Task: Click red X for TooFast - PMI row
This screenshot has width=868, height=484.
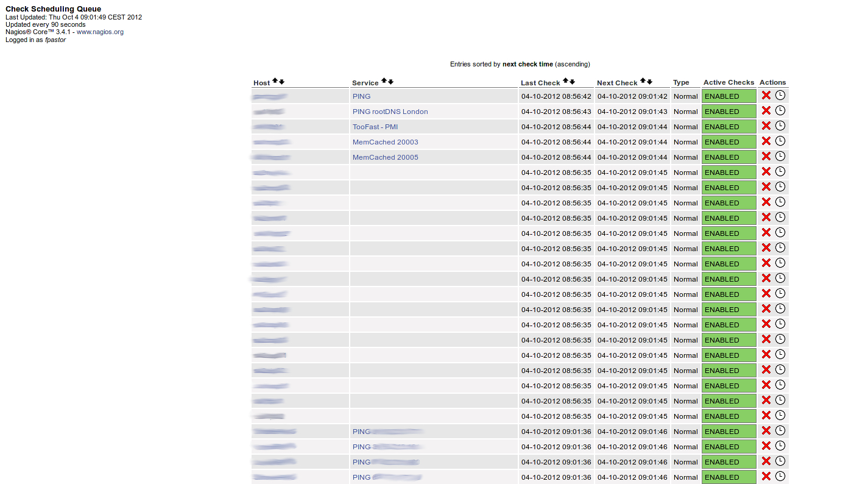Action: (766, 126)
